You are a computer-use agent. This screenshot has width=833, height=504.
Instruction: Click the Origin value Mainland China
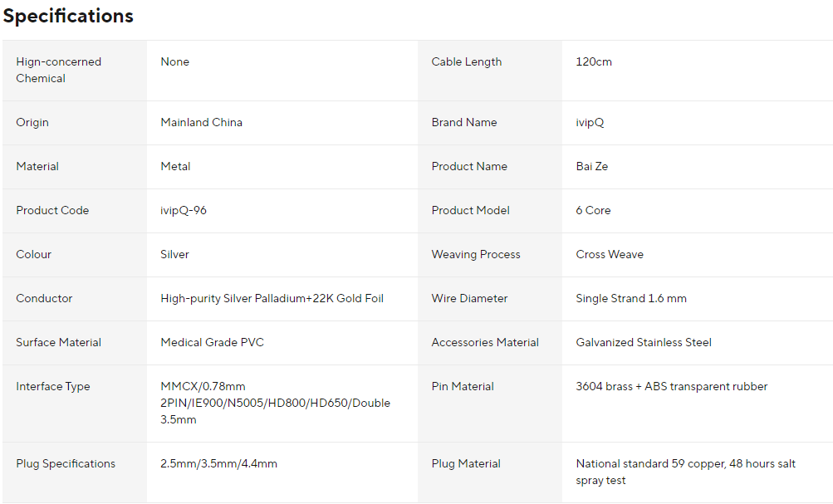(x=201, y=122)
